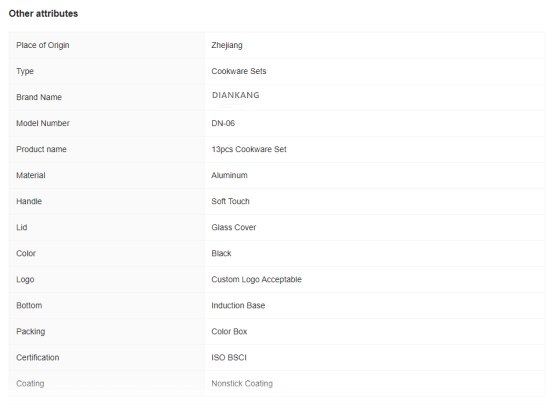This screenshot has width=554, height=418.
Task: Select the 'Place of Origin' label
Action: click(43, 45)
